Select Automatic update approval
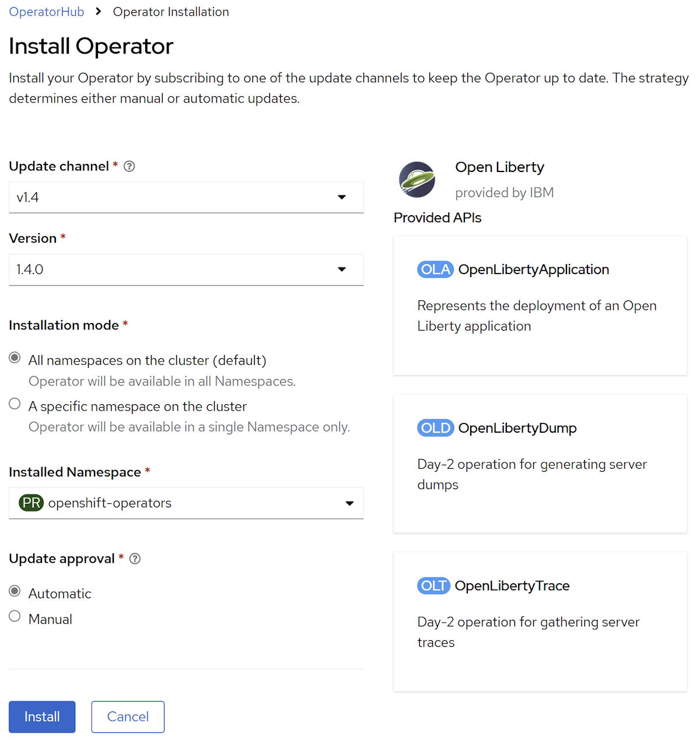This screenshot has height=740, width=700. (x=15, y=591)
